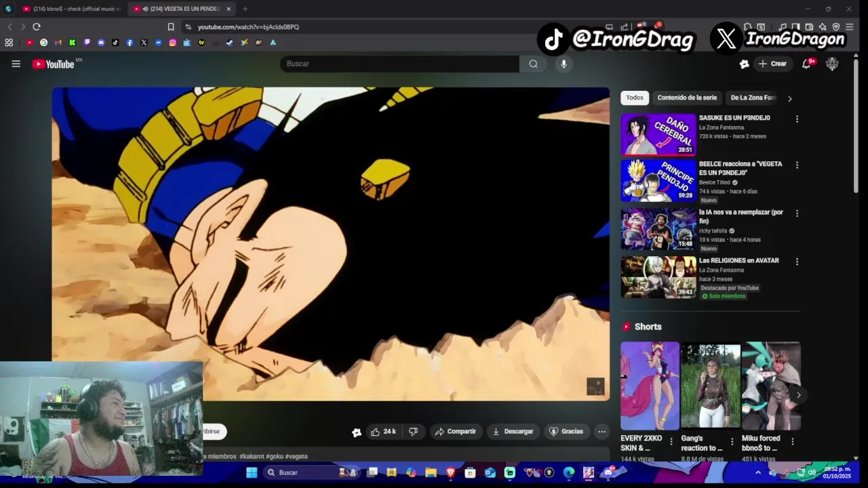The image size is (868, 488).
Task: Open the TikTok bookmark shortcut
Action: click(115, 43)
